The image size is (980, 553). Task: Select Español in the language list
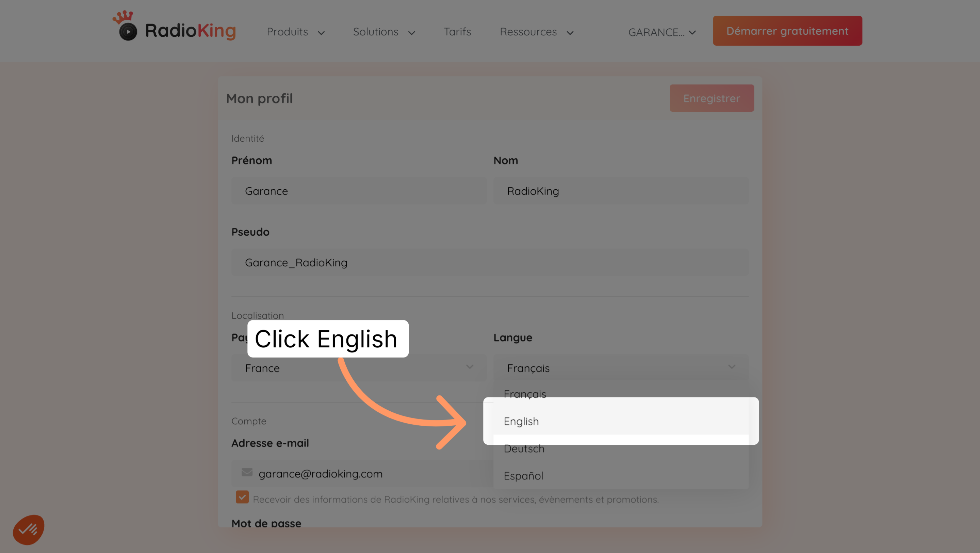coord(621,476)
